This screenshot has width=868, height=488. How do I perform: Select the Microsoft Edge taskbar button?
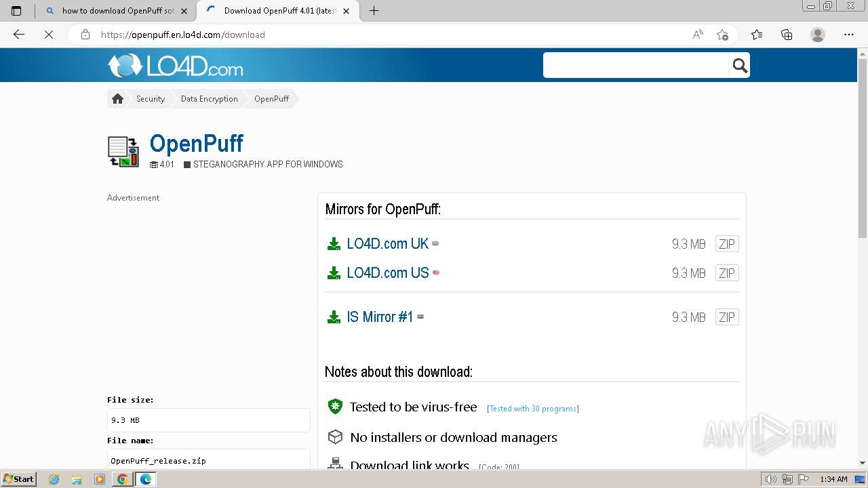(146, 479)
